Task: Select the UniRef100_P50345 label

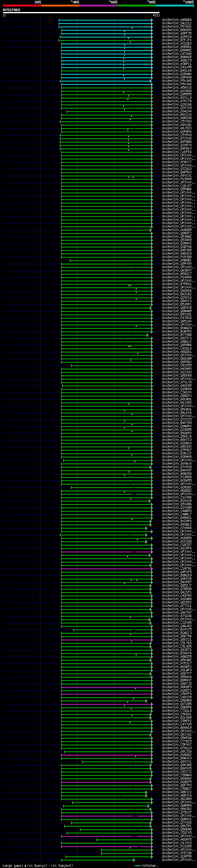Action: coord(177,81)
